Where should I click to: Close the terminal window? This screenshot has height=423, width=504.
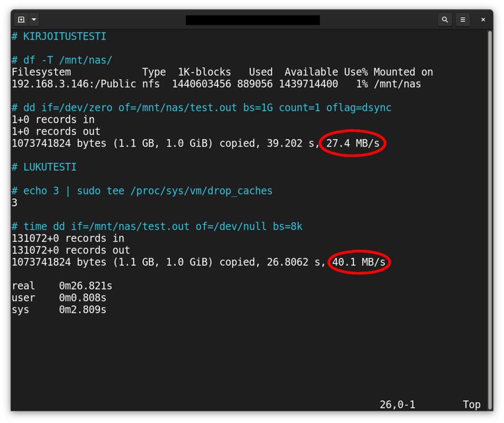[483, 19]
